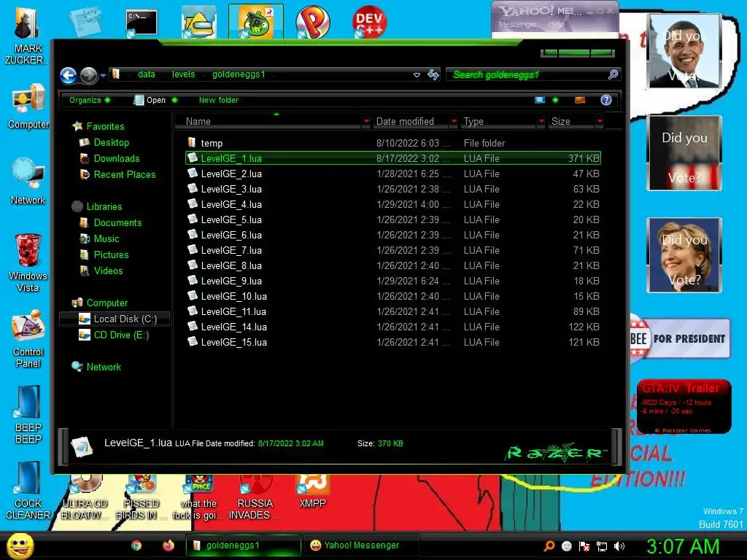
Task: Open the Documents library
Action: tap(117, 223)
